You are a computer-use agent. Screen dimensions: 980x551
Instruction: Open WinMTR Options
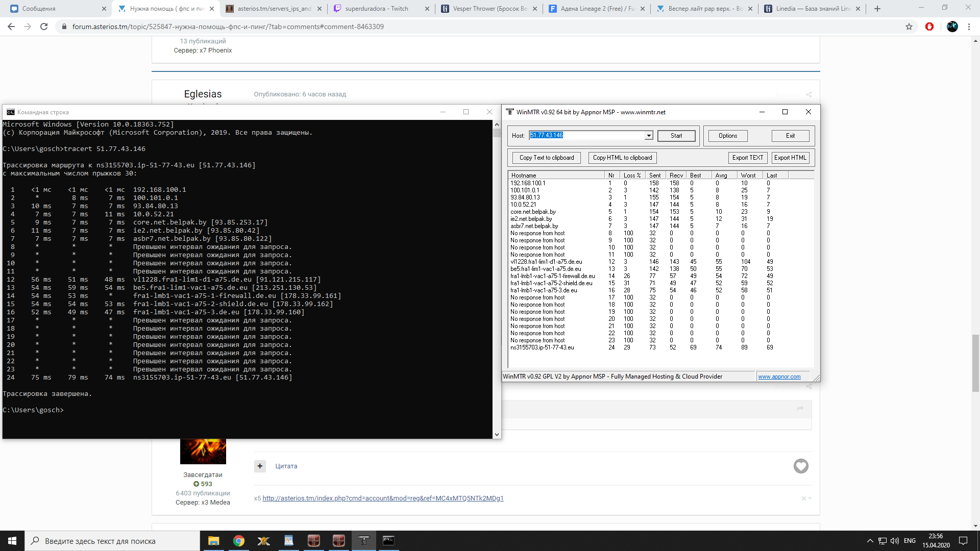[728, 136]
